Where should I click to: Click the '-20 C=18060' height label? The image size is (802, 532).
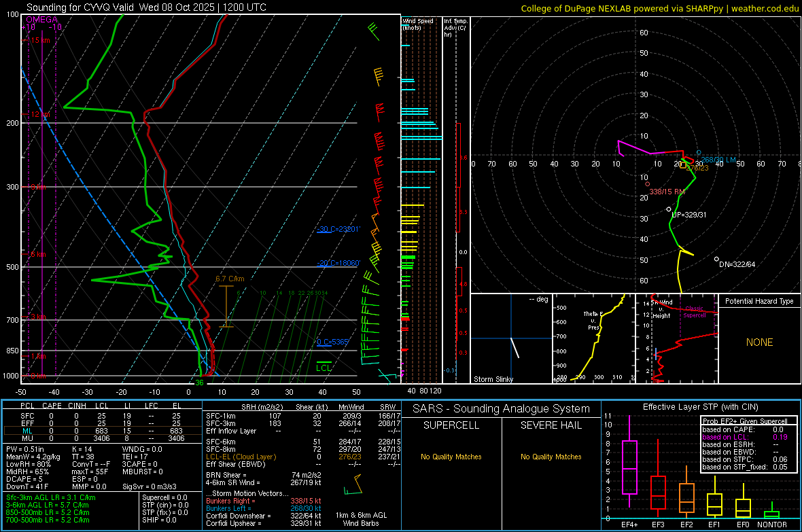click(x=338, y=263)
